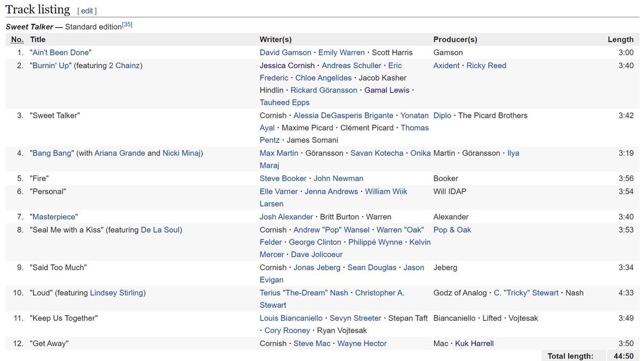The height and width of the screenshot is (361, 644).
Task: Open the Pop & Oak producer link
Action: (452, 230)
